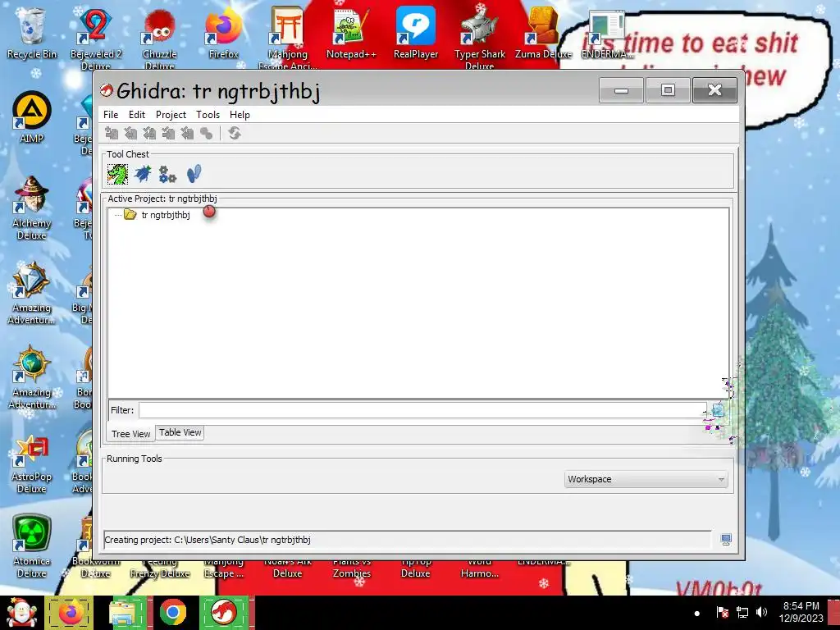Select the Alchemy Deluxe desktop icon
The width and height of the screenshot is (840, 630).
[32, 208]
